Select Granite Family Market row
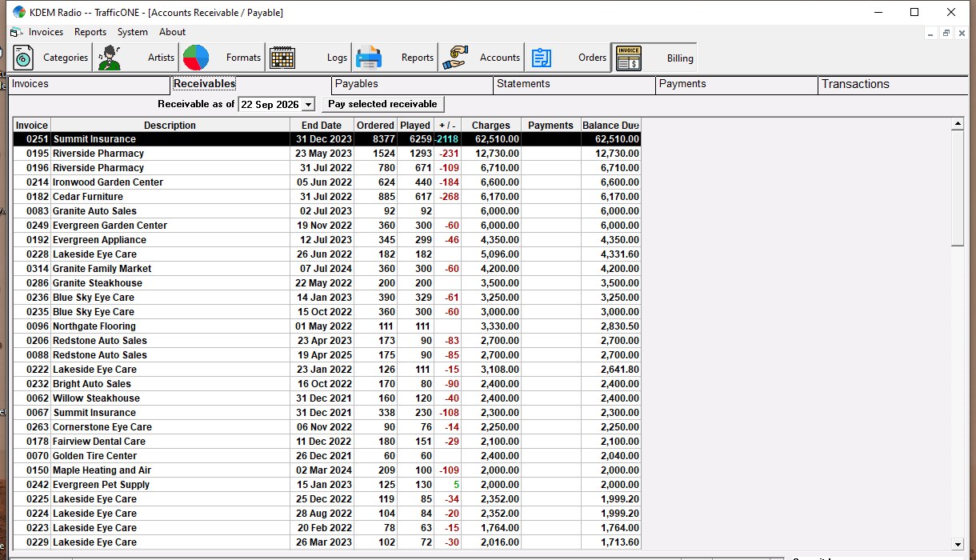 [326, 269]
